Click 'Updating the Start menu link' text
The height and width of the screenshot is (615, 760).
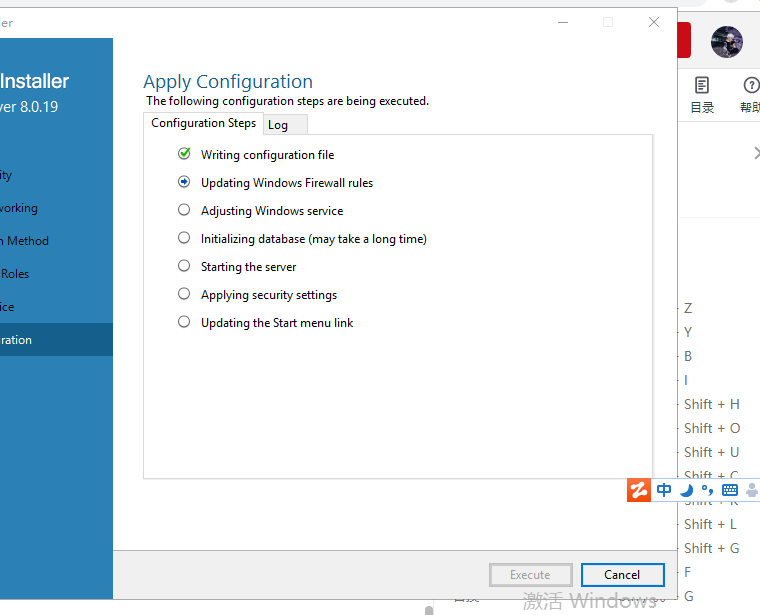[277, 323]
